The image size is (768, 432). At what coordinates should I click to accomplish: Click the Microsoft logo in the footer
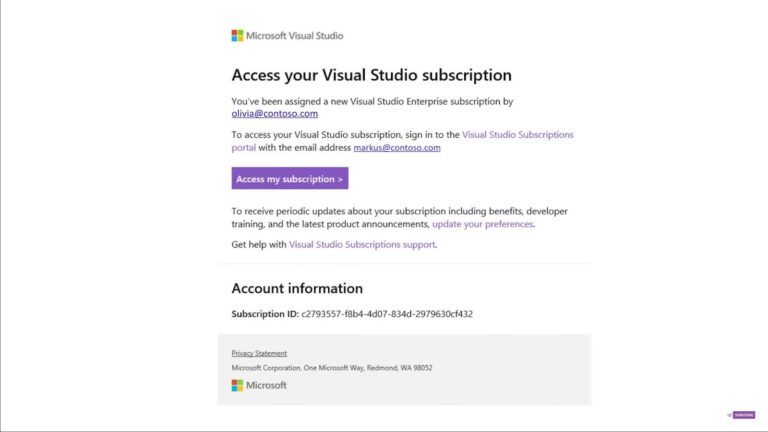click(x=259, y=385)
